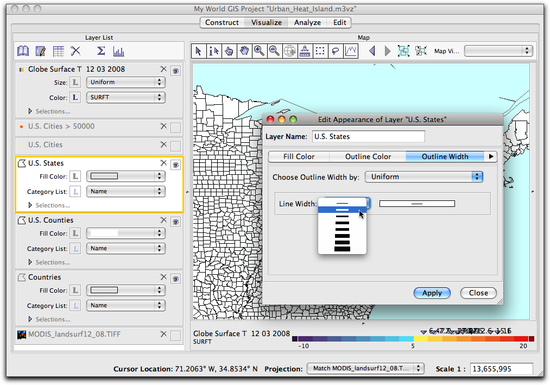The image size is (550, 385).
Task: Open the Fill Color tab
Action: click(299, 157)
